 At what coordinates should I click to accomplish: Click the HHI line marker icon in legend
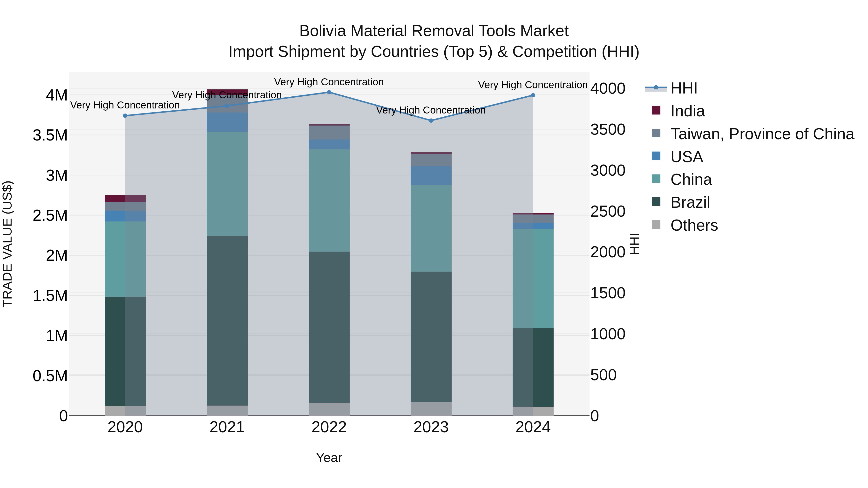point(656,88)
